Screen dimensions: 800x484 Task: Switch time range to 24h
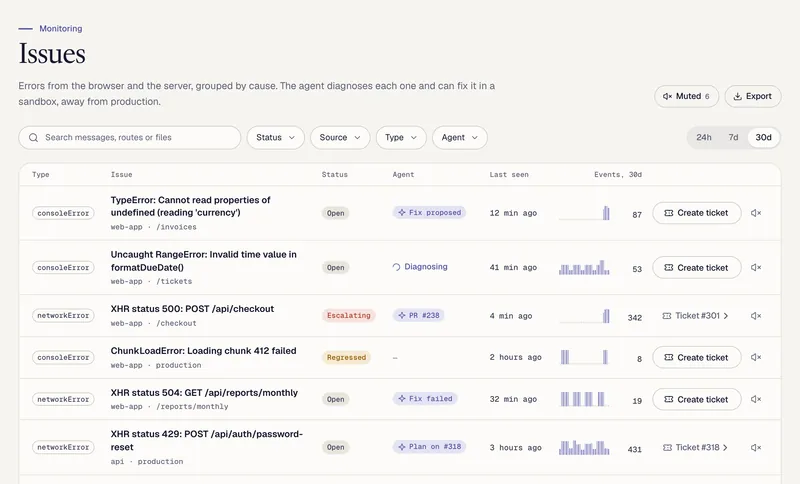click(704, 138)
